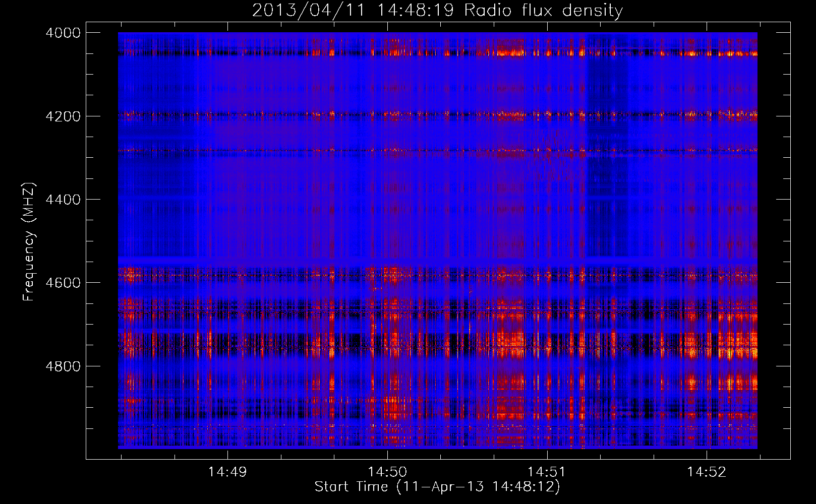Click the 'Frequency (MHZ)' axis title
This screenshot has height=504, width=816.
(x=29, y=241)
